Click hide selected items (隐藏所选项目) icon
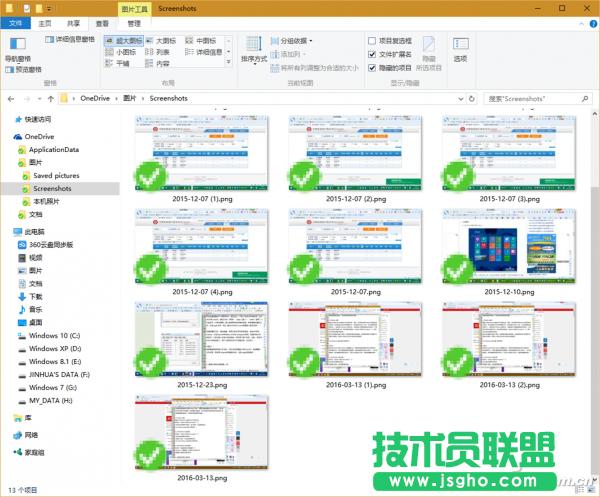Screen dimensions: 600x497 pos(429,50)
